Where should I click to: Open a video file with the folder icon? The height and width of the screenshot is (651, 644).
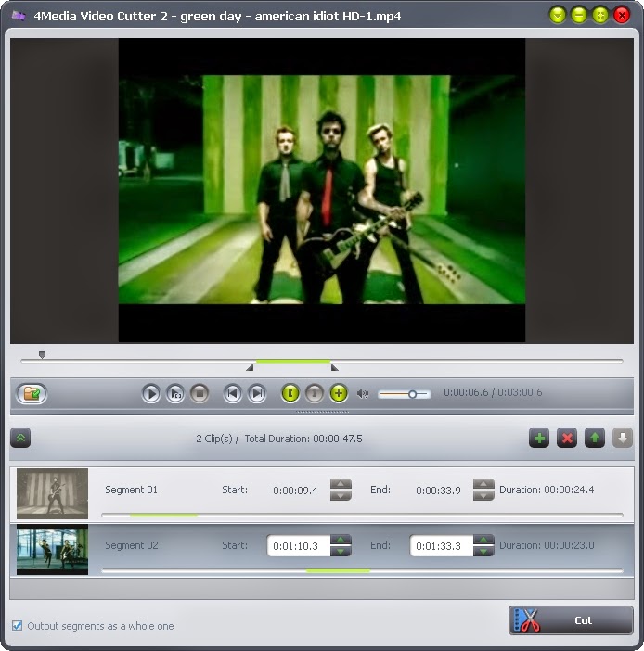coord(32,393)
